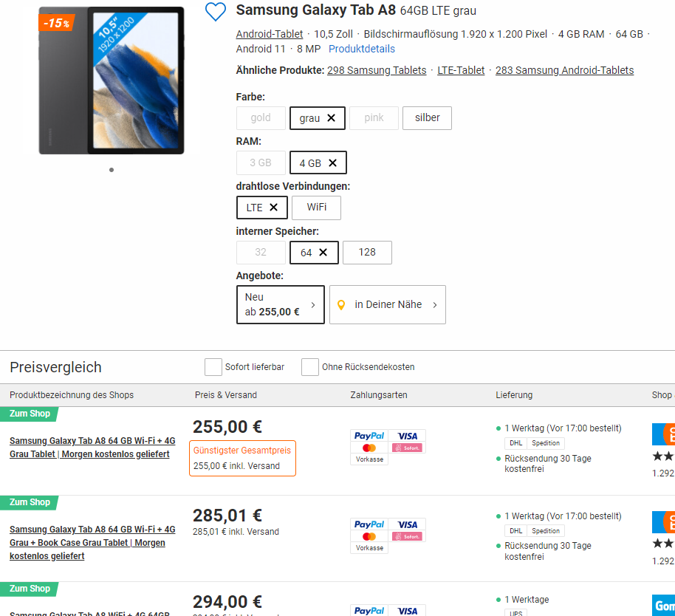Enable the Sofort lieferbar checkbox

click(x=213, y=367)
